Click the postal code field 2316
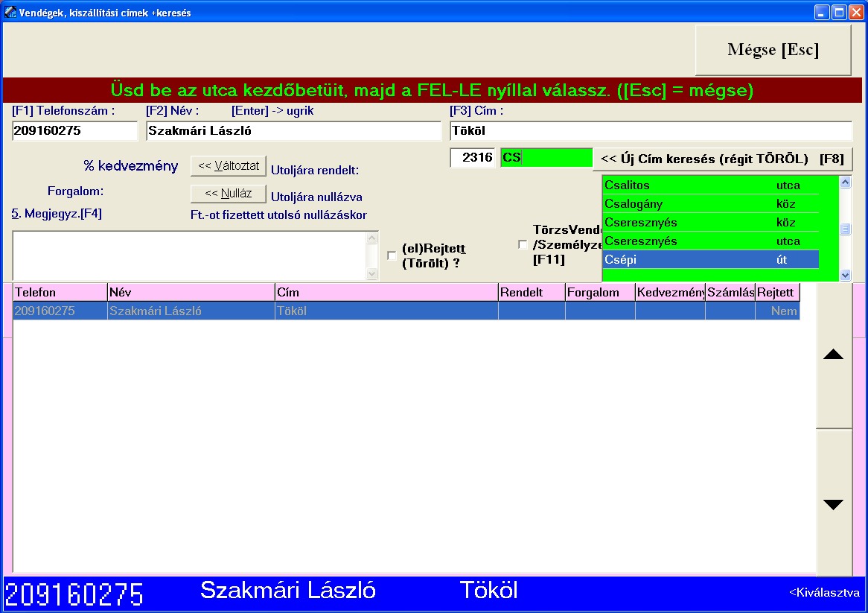Screen dimensions: 868x613 (472, 158)
